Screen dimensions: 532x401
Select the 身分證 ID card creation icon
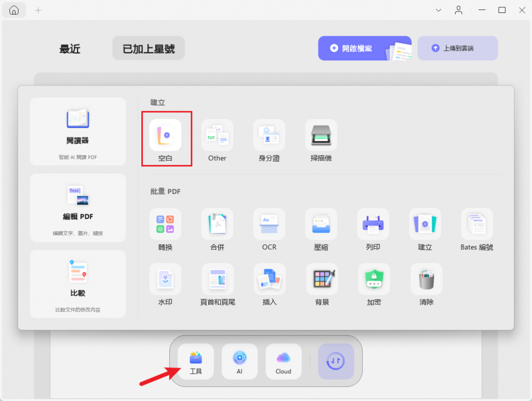click(269, 135)
